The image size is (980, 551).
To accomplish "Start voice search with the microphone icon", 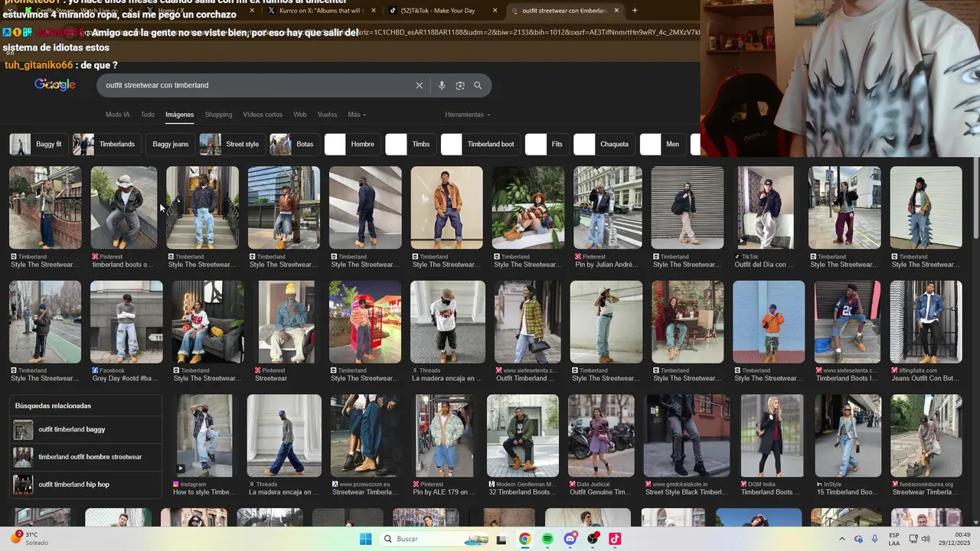I will click(x=442, y=86).
